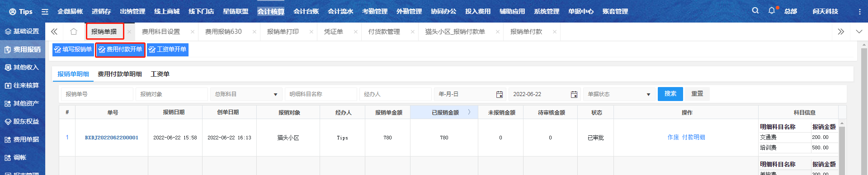Close the 报销单据 tab

click(129, 32)
